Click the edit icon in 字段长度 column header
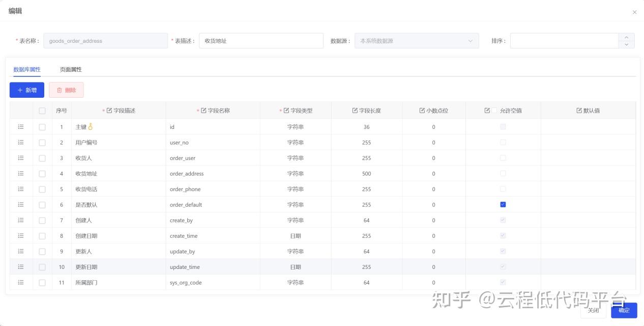This screenshot has width=644, height=326. coord(355,111)
